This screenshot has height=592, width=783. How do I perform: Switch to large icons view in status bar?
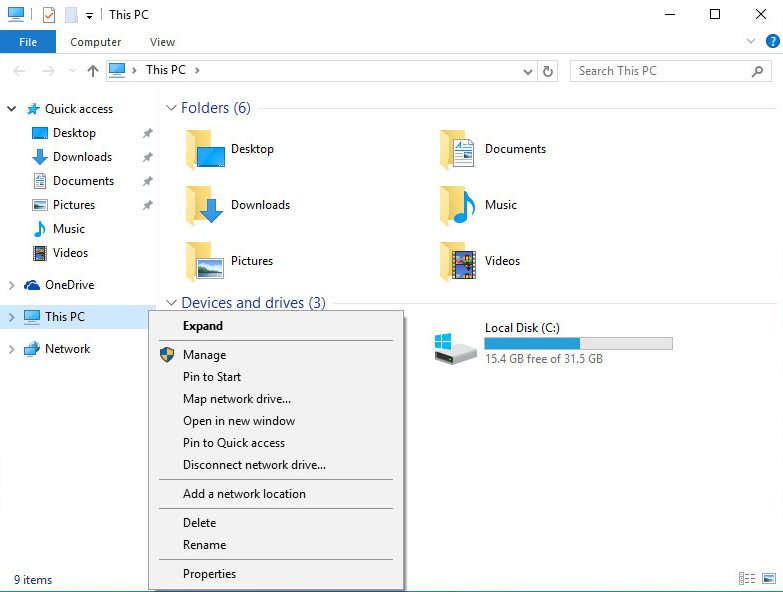[x=767, y=579]
